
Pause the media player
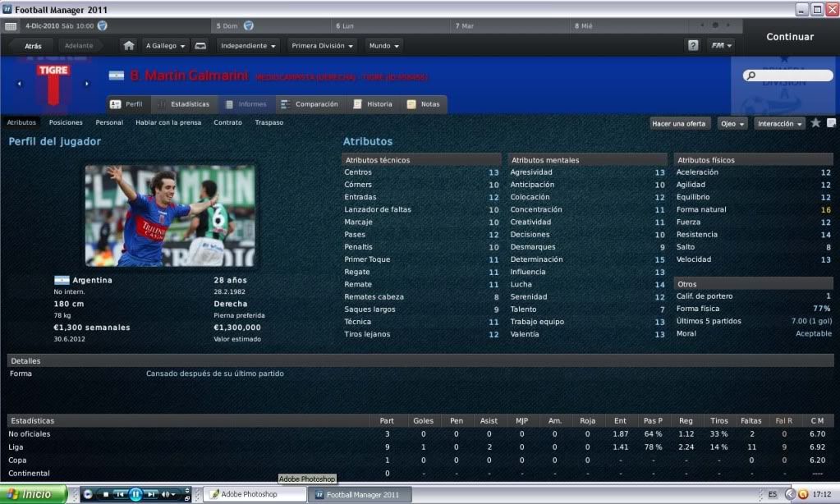[135, 494]
